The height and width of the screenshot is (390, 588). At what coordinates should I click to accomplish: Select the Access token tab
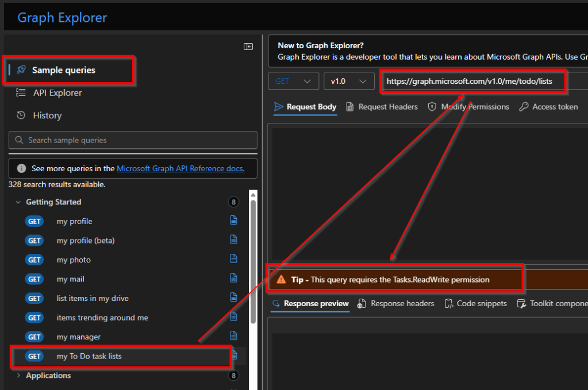(548, 107)
